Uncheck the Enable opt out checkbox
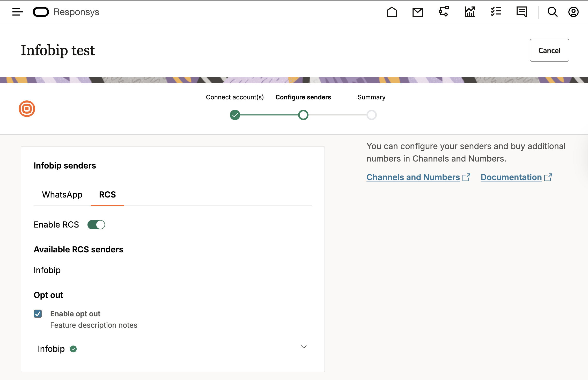588x380 pixels. click(x=38, y=314)
